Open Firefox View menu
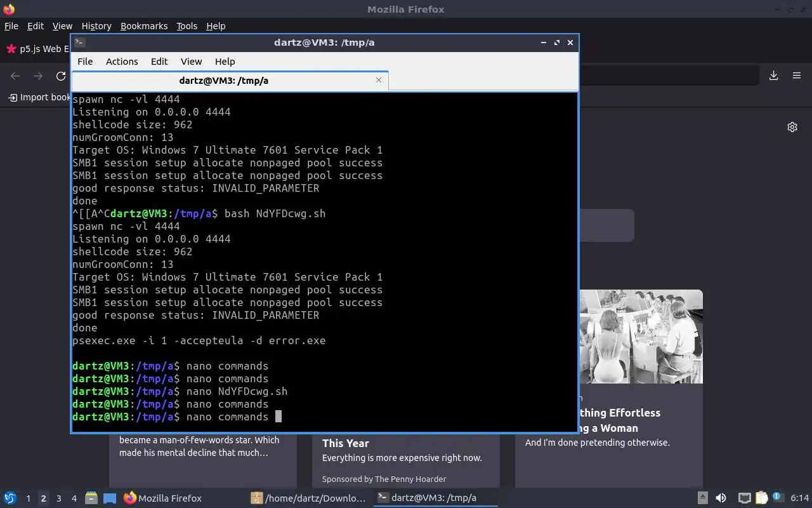The width and height of the screenshot is (812, 508). pyautogui.click(x=62, y=26)
